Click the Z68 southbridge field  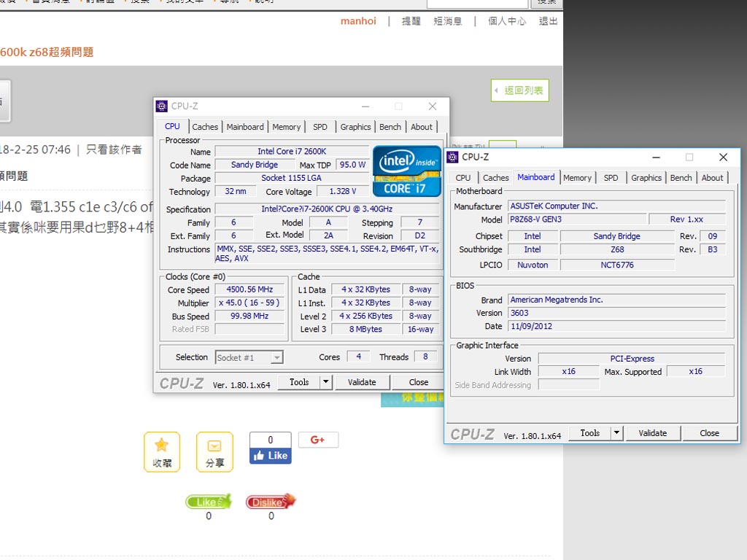[x=617, y=249]
